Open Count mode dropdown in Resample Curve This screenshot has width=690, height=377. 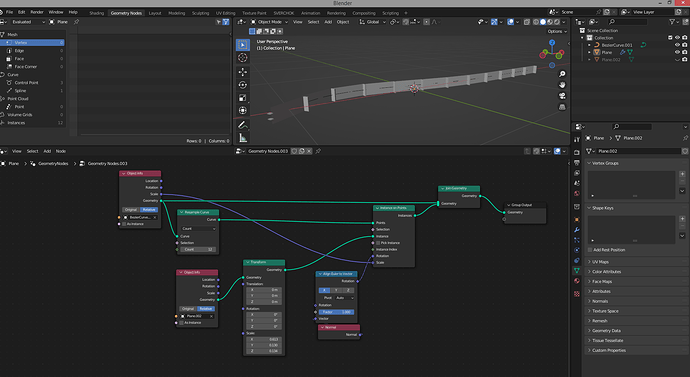pos(198,229)
